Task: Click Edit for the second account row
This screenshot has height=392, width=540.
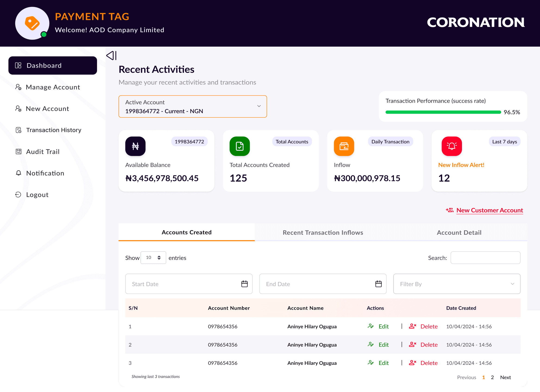Action: point(383,345)
